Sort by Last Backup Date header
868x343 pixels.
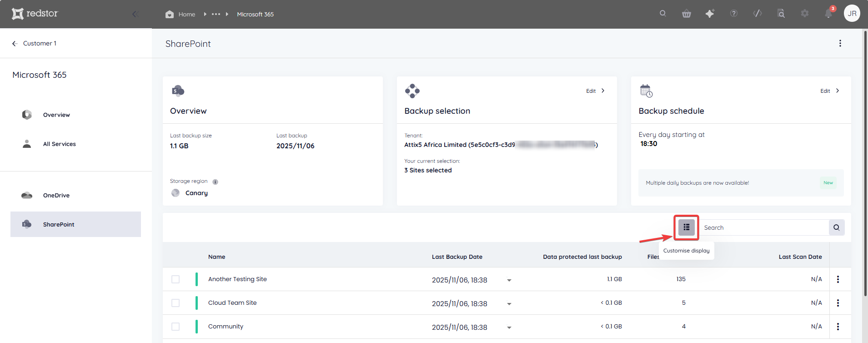[x=457, y=257]
